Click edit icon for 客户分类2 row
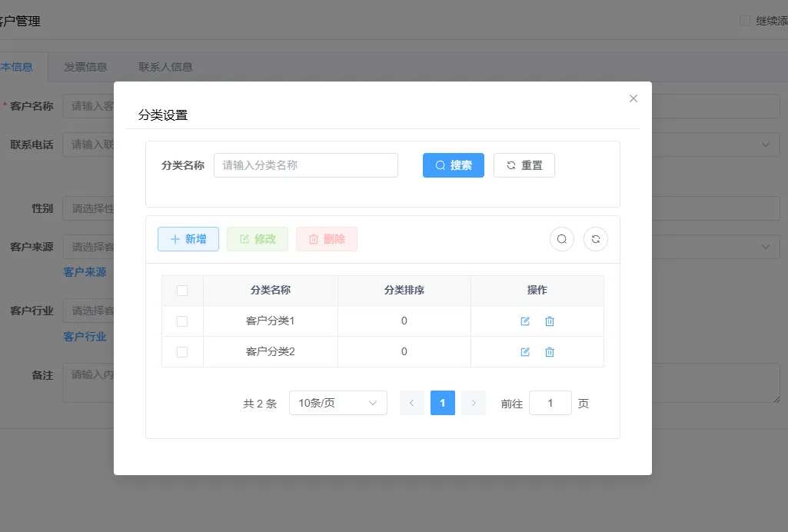 click(525, 352)
